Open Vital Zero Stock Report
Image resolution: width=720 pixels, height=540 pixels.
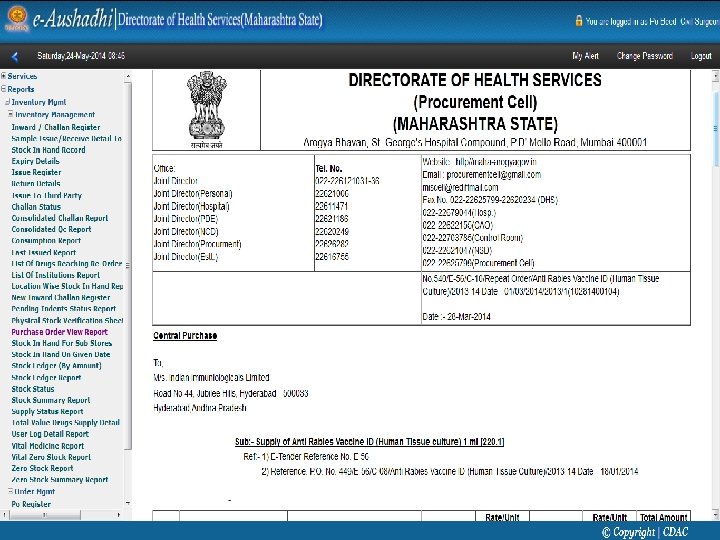point(51,457)
